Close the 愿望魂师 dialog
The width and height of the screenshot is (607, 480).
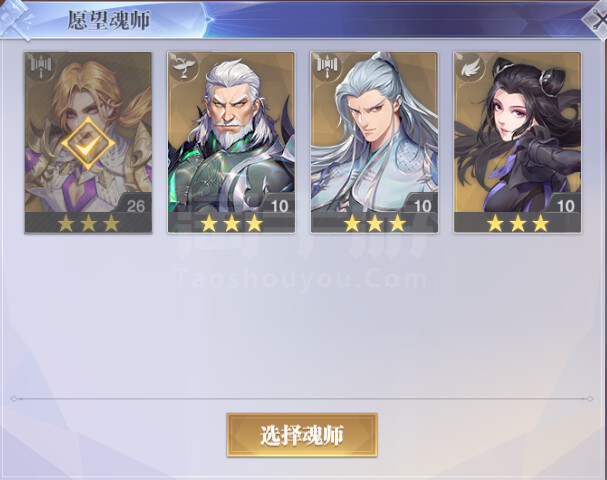point(596,20)
